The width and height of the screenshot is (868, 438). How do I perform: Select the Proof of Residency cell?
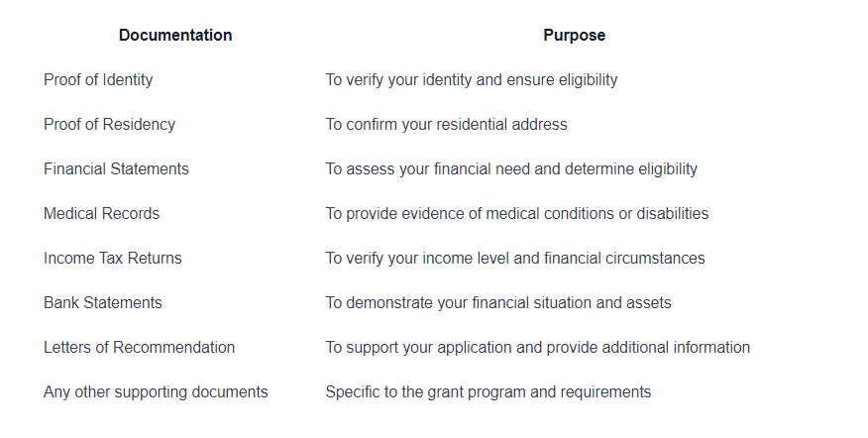(110, 125)
